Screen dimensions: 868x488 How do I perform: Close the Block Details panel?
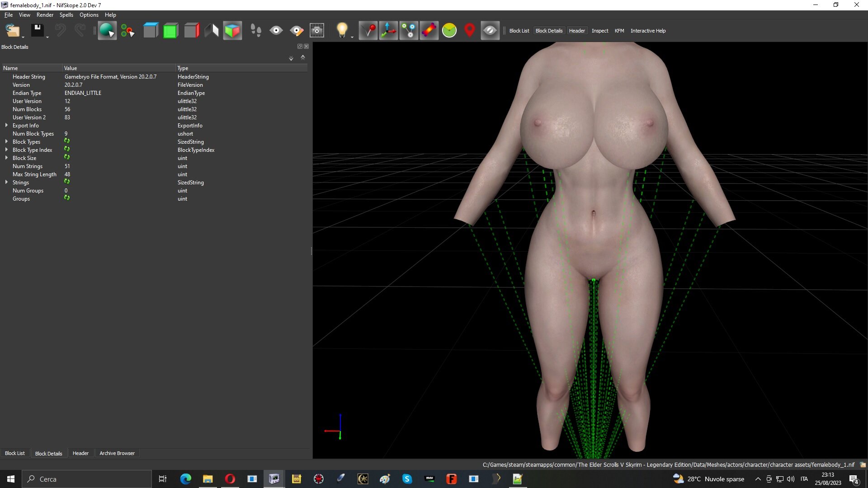tap(307, 47)
